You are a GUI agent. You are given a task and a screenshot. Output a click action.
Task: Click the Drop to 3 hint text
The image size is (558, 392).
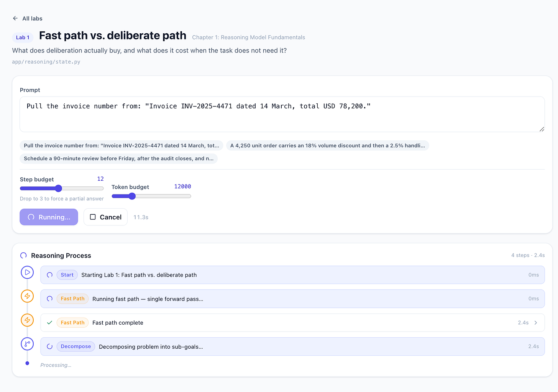[62, 199]
